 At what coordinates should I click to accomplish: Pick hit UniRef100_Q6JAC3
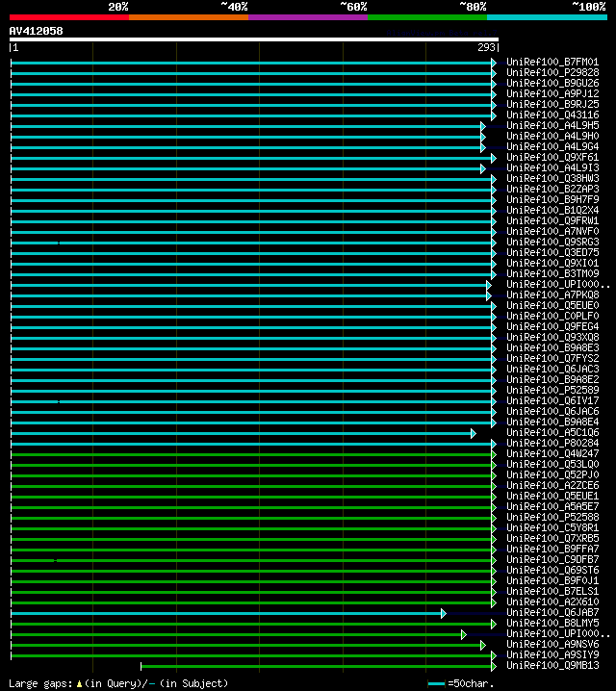coord(552,369)
